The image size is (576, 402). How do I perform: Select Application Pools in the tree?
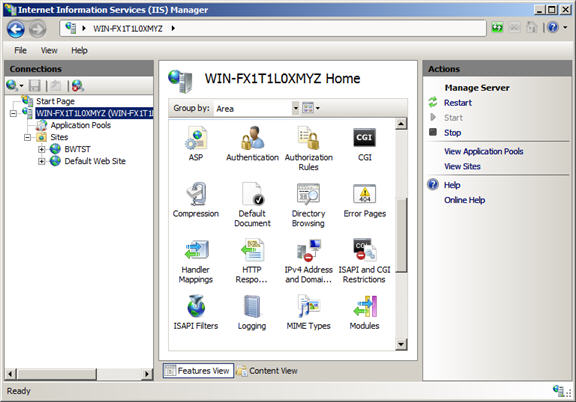[80, 125]
